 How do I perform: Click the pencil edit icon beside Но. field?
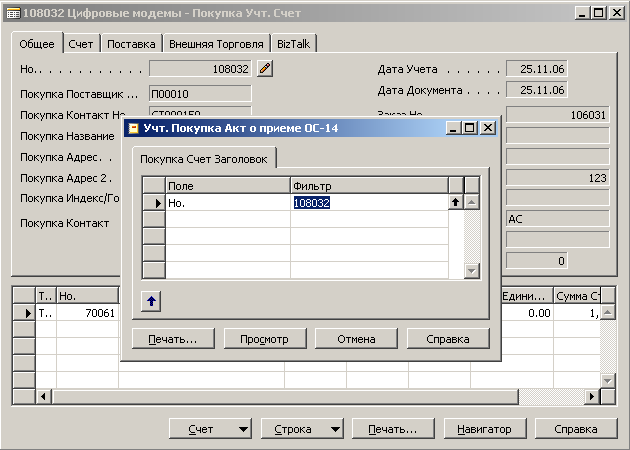click(265, 69)
